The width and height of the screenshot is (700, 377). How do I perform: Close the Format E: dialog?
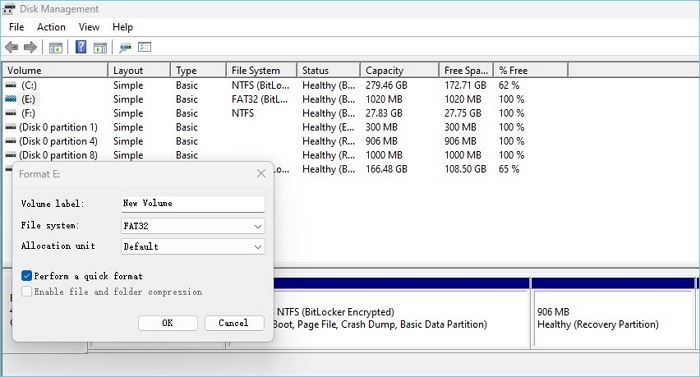coord(261,174)
